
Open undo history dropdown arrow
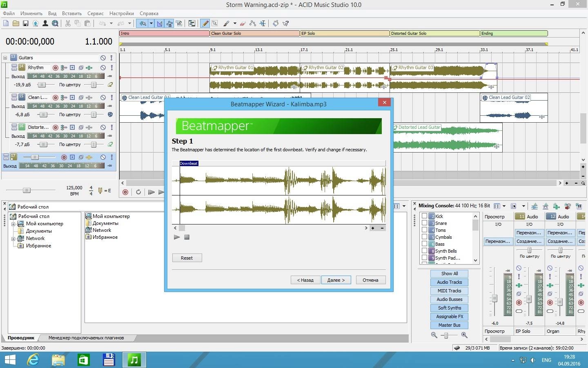coord(111,23)
